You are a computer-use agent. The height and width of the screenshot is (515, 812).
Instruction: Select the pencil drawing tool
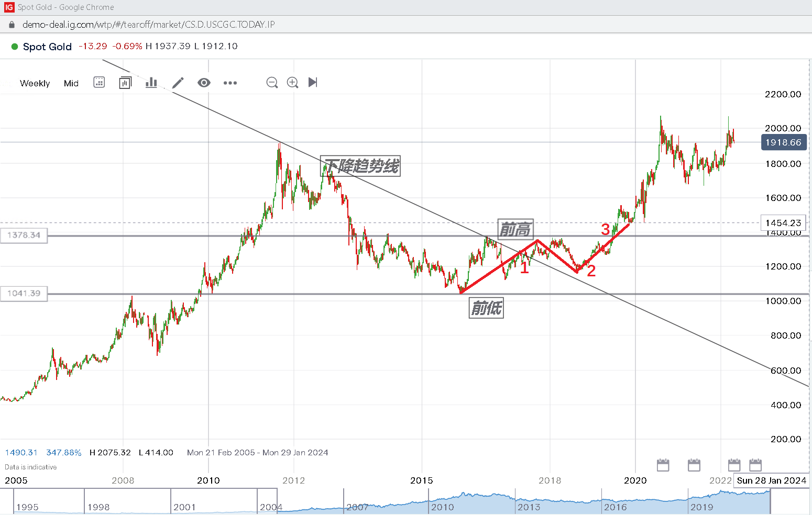pos(178,83)
